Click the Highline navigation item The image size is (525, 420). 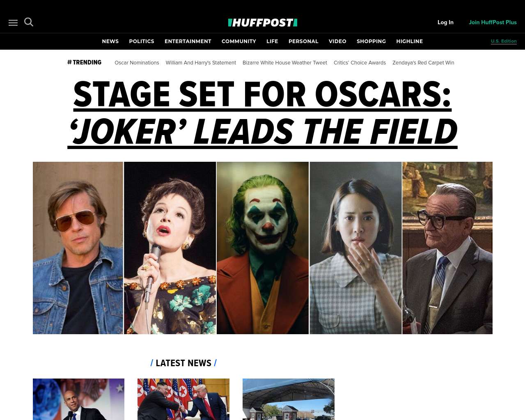410,41
